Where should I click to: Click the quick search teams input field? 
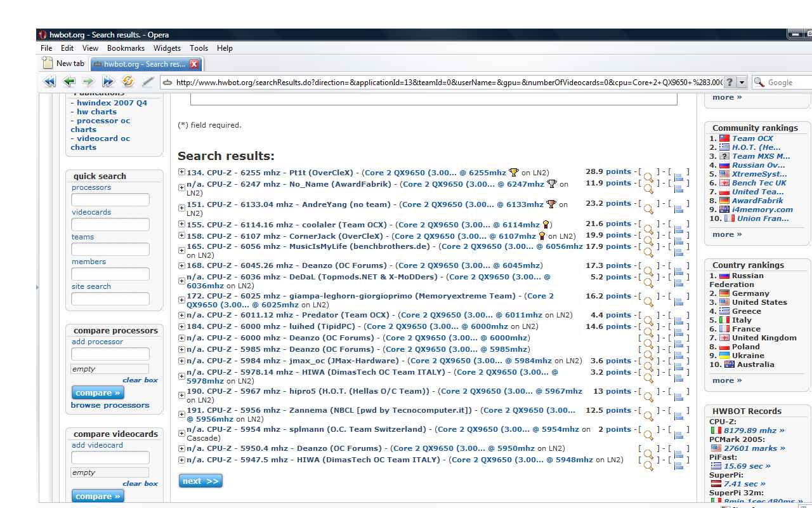point(110,250)
